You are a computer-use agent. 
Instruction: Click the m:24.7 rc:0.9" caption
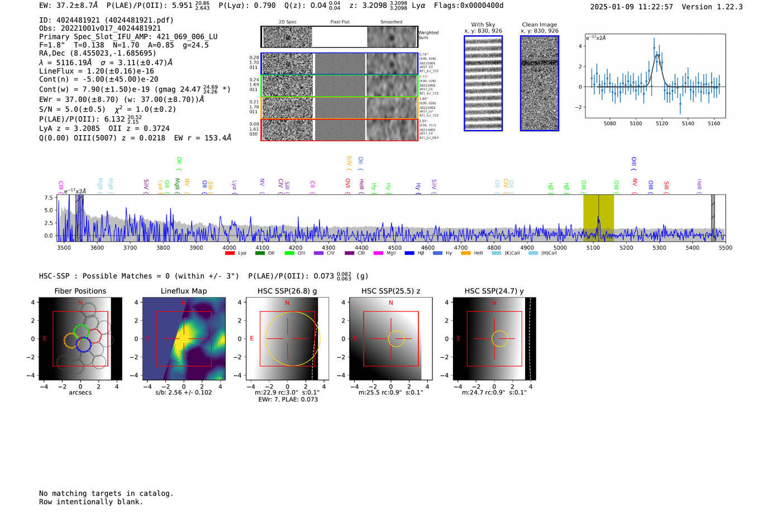494,392
